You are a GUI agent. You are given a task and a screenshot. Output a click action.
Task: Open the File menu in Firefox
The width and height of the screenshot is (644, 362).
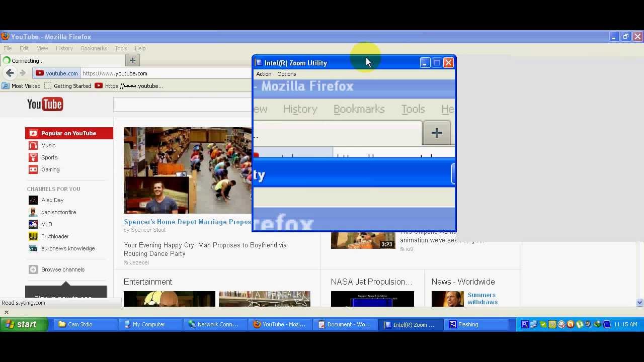point(8,48)
